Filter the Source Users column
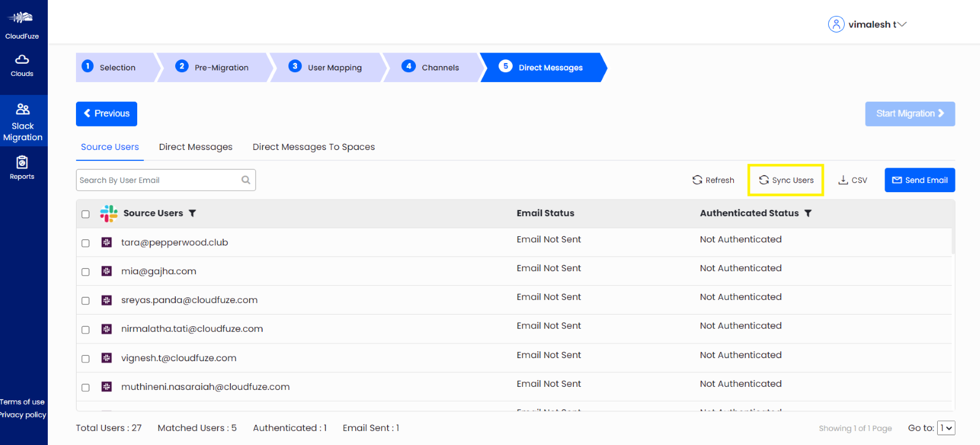980x445 pixels. pos(192,213)
